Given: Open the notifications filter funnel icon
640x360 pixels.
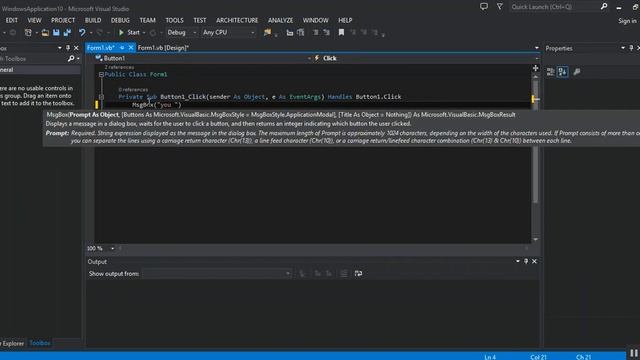Looking at the screenshot, I should [500, 7].
